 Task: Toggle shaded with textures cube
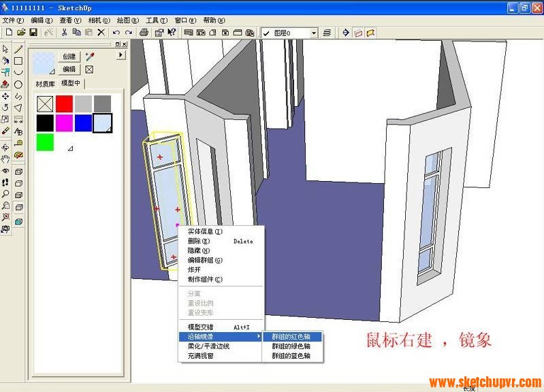[18, 207]
